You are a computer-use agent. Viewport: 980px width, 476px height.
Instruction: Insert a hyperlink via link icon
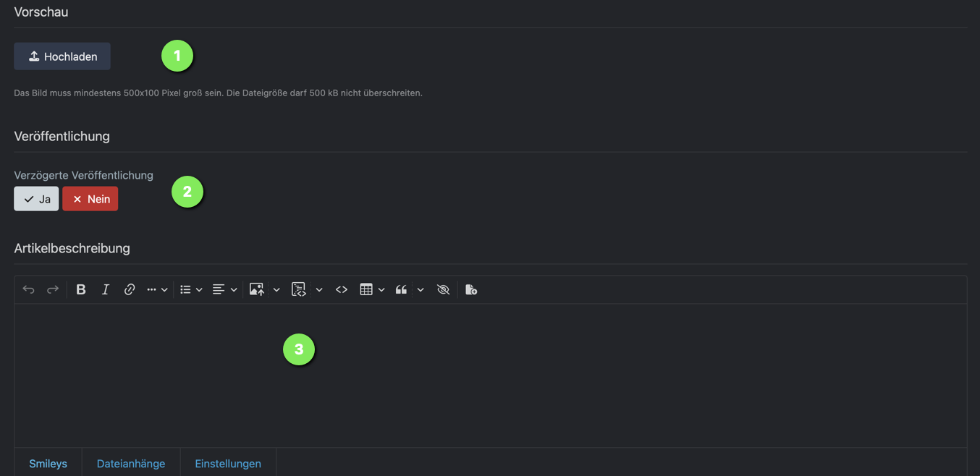point(130,289)
